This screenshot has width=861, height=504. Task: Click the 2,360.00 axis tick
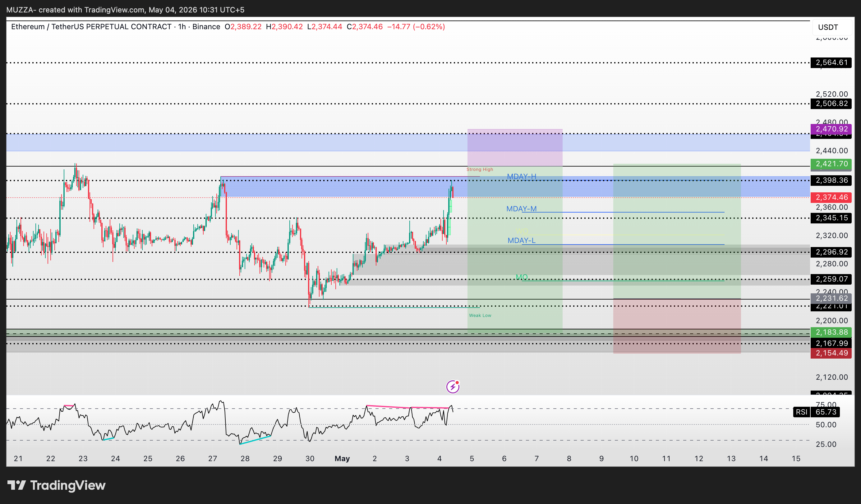pyautogui.click(x=832, y=207)
